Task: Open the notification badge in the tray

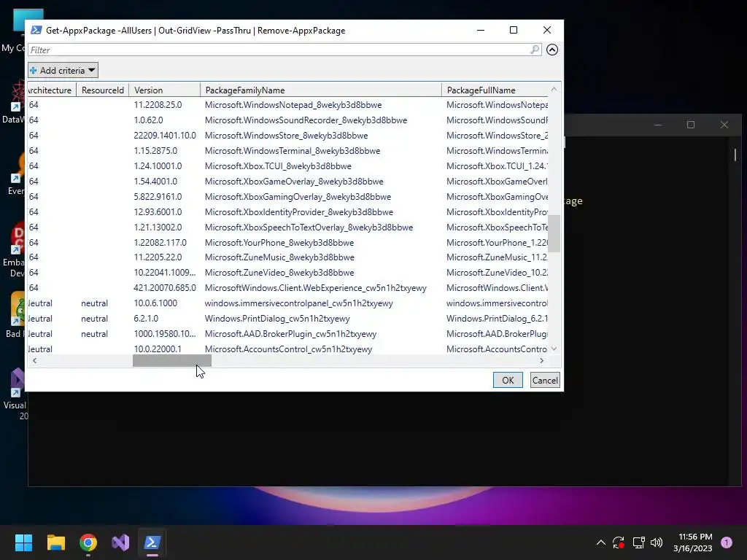Action: click(x=727, y=542)
